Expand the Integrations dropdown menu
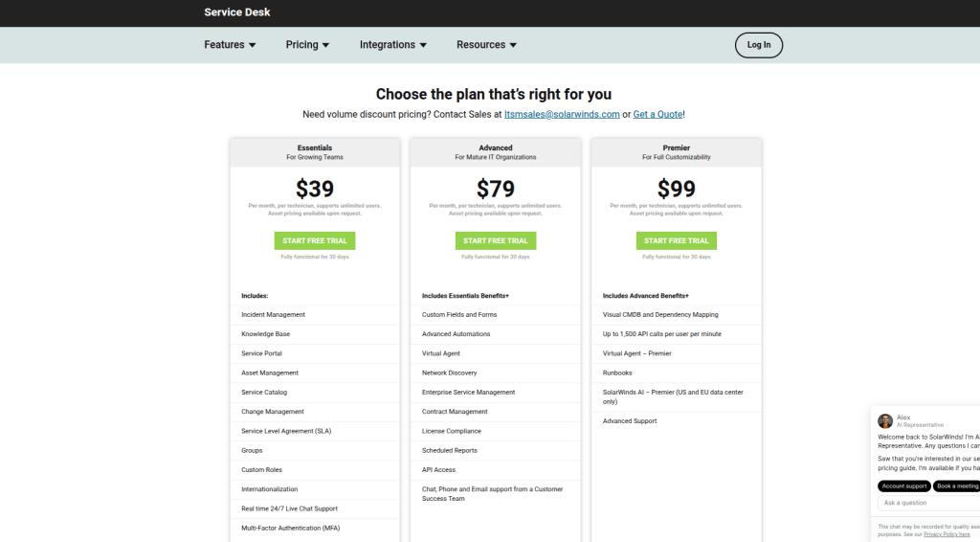 (392, 45)
